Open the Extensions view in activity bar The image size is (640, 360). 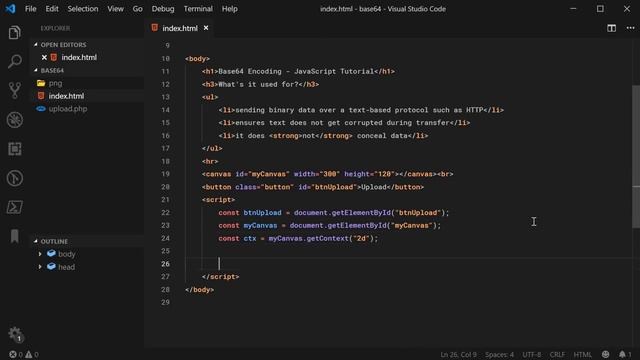[x=14, y=149]
